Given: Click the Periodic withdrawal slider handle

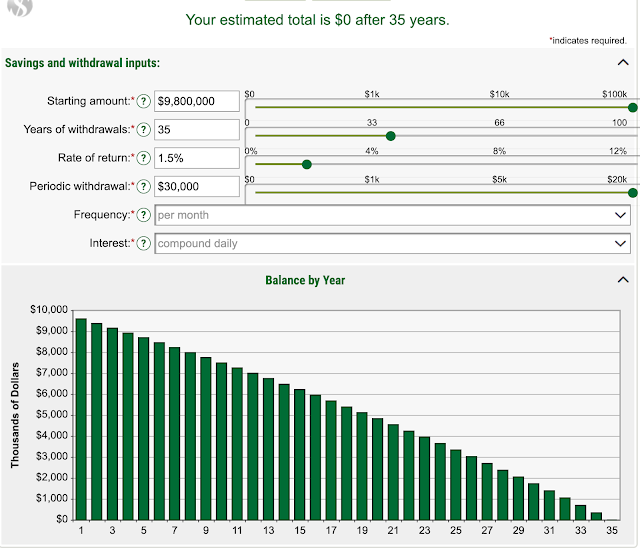Looking at the screenshot, I should (633, 193).
